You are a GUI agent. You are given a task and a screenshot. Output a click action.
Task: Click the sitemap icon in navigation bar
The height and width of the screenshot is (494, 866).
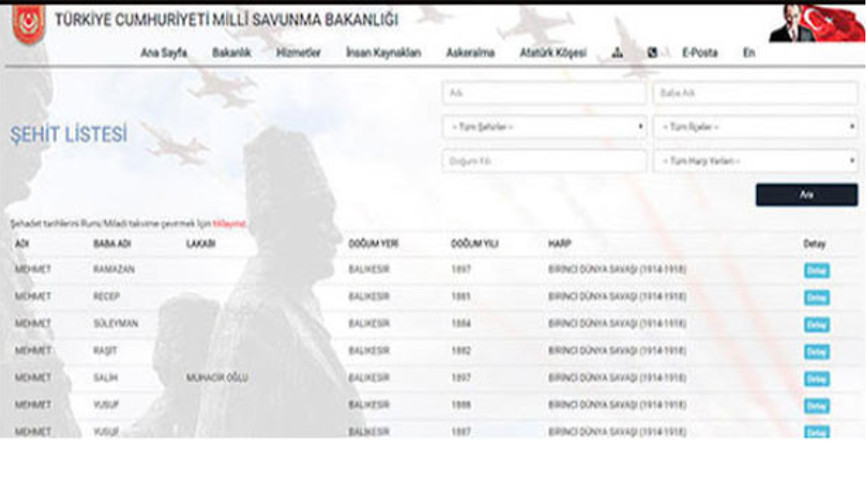tap(617, 53)
